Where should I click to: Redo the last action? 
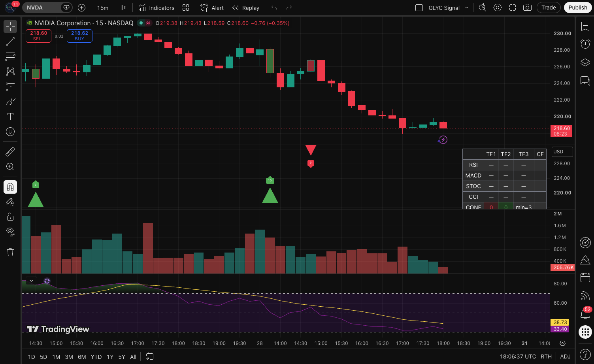(x=289, y=8)
